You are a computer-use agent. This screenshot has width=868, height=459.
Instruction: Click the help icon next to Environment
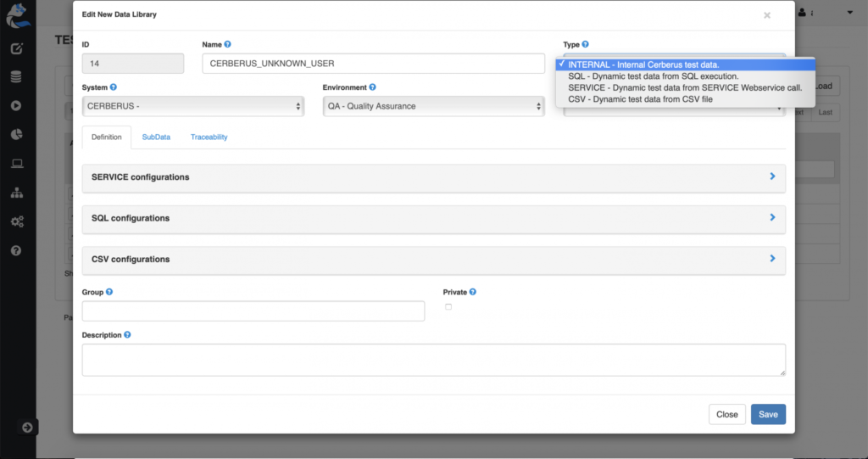click(x=373, y=87)
